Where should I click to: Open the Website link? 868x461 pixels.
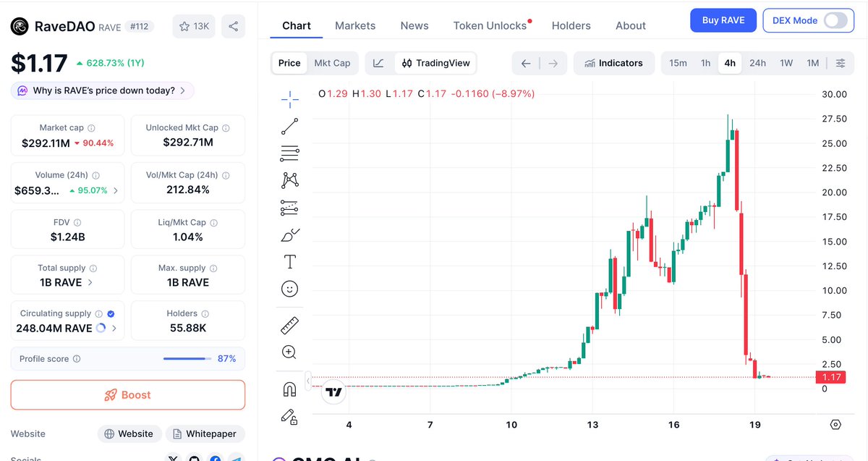(x=129, y=433)
